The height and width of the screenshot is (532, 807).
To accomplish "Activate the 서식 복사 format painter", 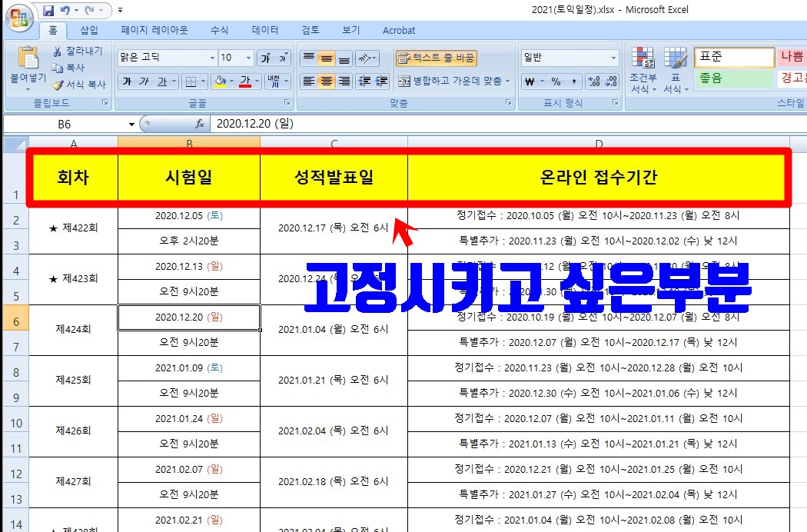I will pos(79,85).
